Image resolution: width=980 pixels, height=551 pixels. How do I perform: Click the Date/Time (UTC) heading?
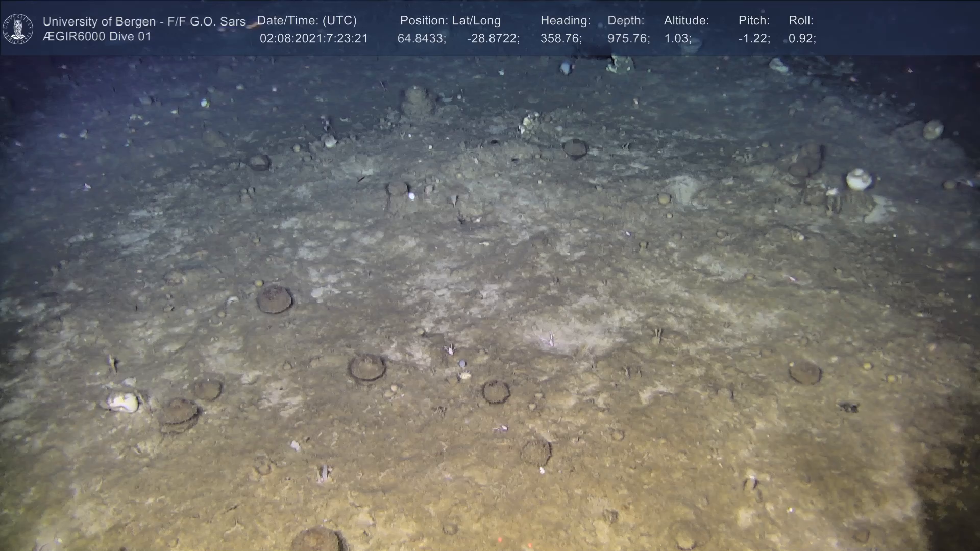click(307, 20)
